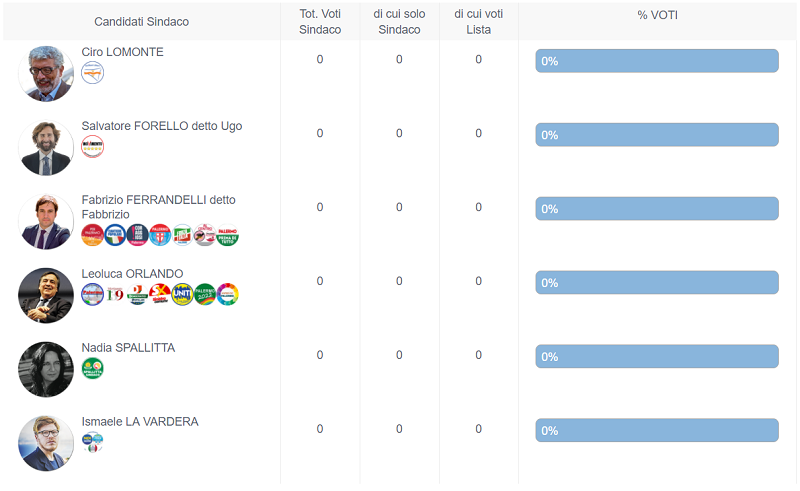Click the first red-orange logo under Ferrandelli
The width and height of the screenshot is (800, 491).
click(x=92, y=235)
